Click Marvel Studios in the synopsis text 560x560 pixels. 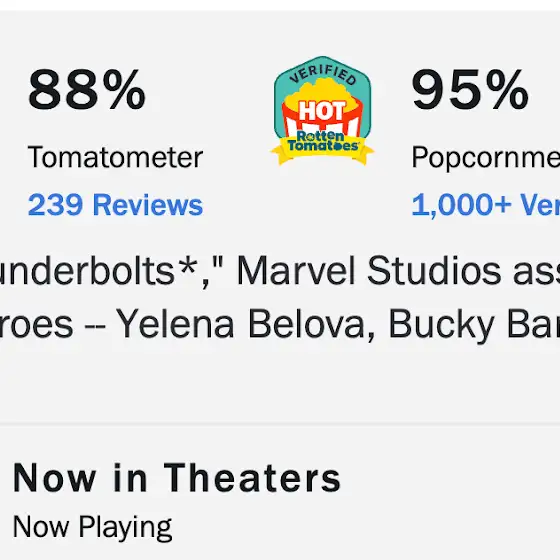[369, 271]
